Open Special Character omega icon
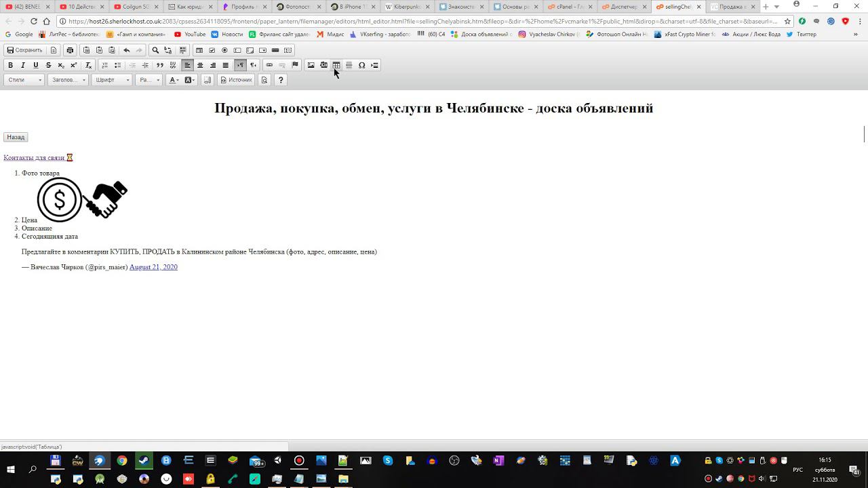Screen dimensions: 868x488 click(361, 65)
